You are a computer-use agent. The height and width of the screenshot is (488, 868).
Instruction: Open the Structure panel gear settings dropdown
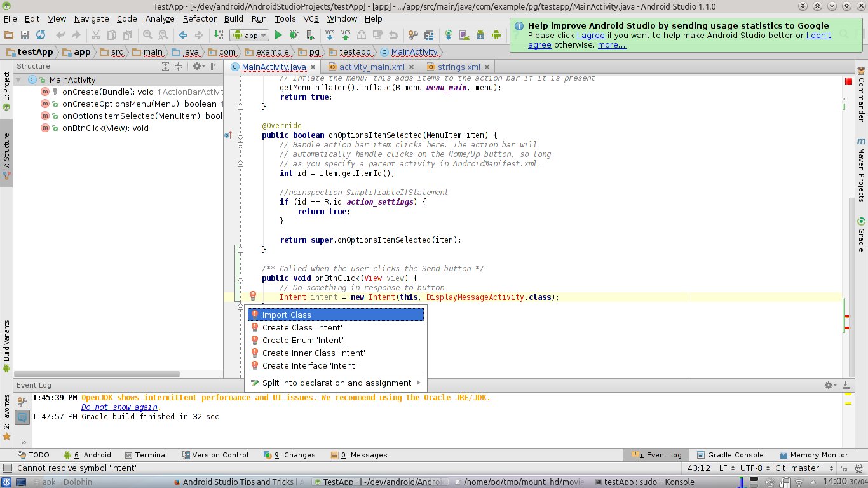point(198,66)
